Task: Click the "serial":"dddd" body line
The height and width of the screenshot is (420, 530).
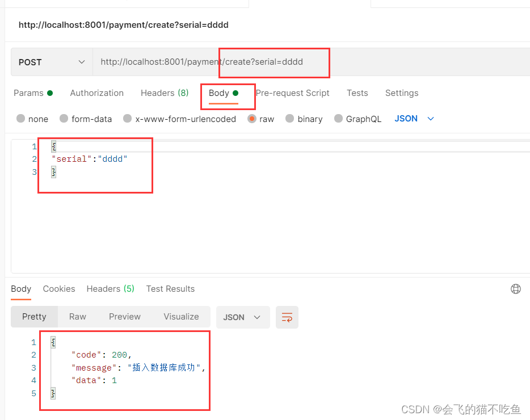Action: click(90, 159)
